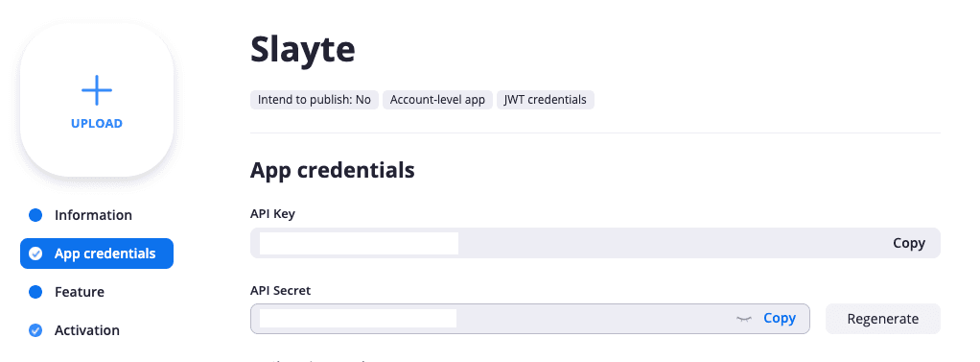980x362 pixels.
Task: Copy the API Key
Action: click(909, 243)
